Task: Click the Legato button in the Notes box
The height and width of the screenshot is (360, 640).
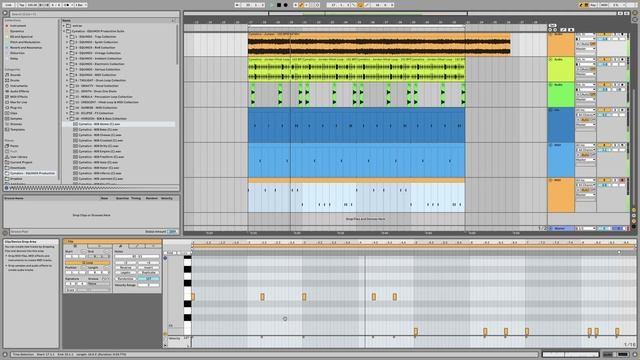Action: point(125,273)
